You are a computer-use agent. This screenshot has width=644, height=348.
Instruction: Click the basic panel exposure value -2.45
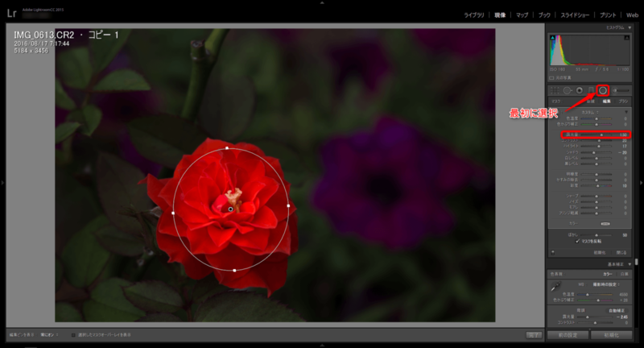[x=622, y=317]
